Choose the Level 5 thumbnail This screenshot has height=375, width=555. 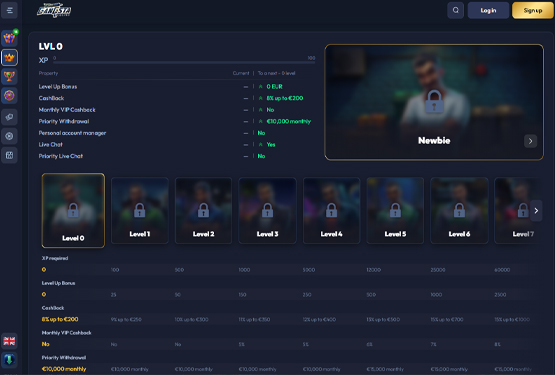click(395, 210)
